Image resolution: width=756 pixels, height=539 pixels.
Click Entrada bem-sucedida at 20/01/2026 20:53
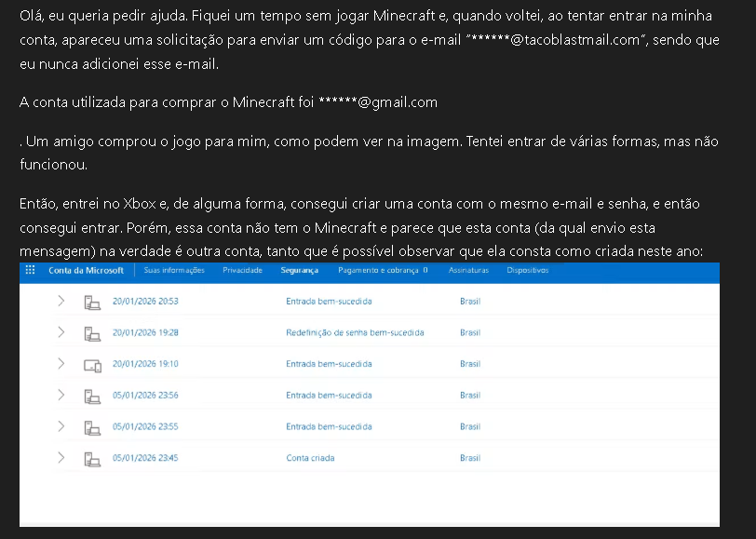click(329, 302)
